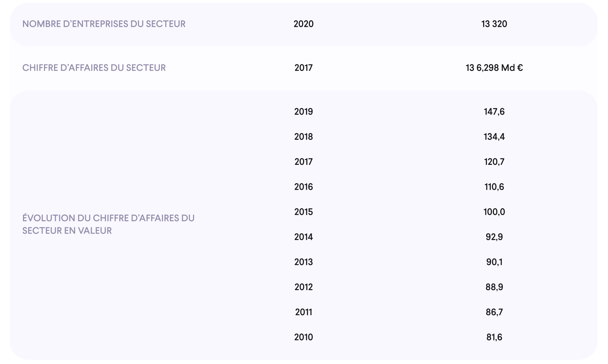608x364 pixels.
Task: Click the 'Nombre d'entreprises du secteur' label
Action: (x=104, y=24)
